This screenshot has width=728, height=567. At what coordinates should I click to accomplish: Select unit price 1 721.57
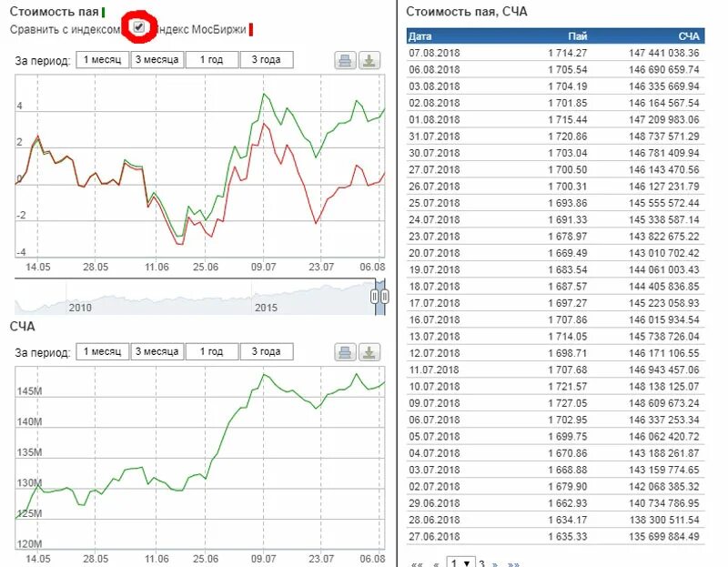567,387
